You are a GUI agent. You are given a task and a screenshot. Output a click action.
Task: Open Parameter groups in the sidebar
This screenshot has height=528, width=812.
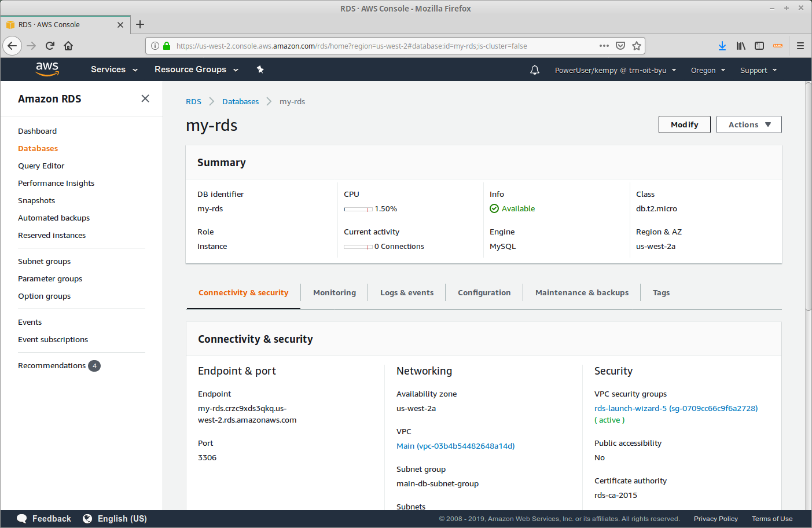(x=50, y=279)
